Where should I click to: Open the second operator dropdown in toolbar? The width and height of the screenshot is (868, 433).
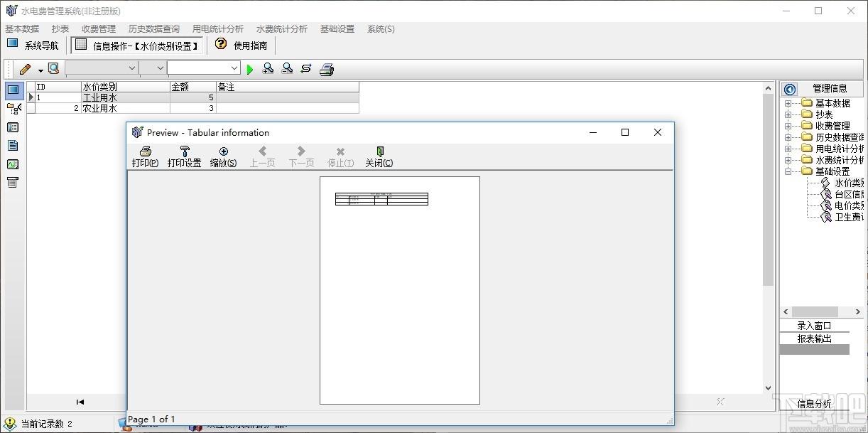tap(160, 68)
